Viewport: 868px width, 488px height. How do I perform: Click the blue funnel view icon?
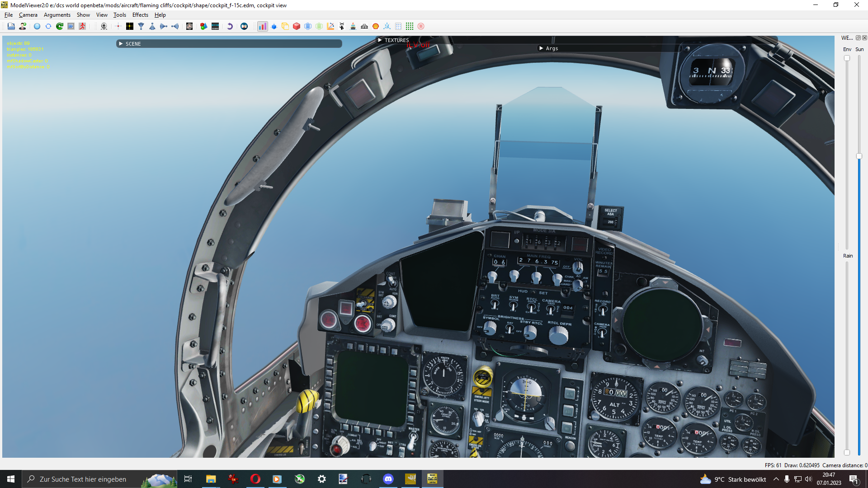pyautogui.click(x=141, y=26)
